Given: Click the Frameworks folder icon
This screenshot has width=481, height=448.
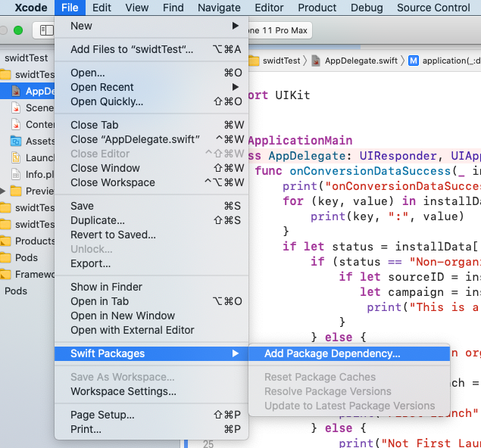Looking at the screenshot, I should tap(5, 274).
